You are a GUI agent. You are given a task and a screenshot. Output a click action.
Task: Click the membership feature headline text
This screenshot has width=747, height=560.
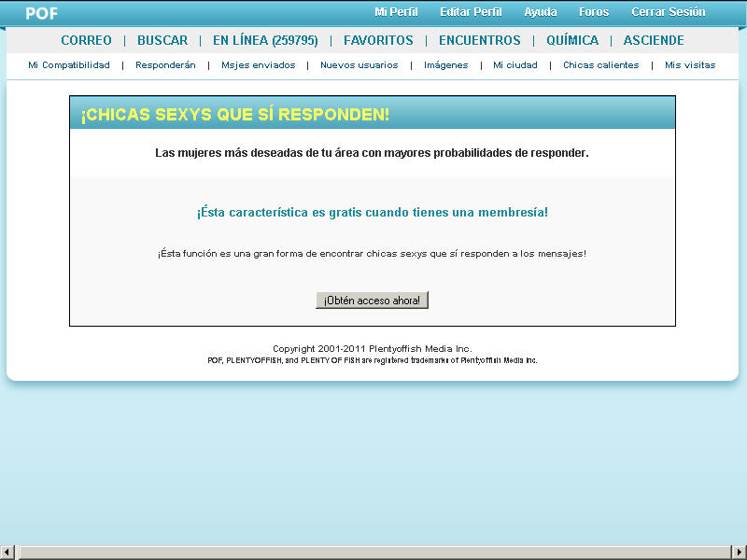coord(372,213)
